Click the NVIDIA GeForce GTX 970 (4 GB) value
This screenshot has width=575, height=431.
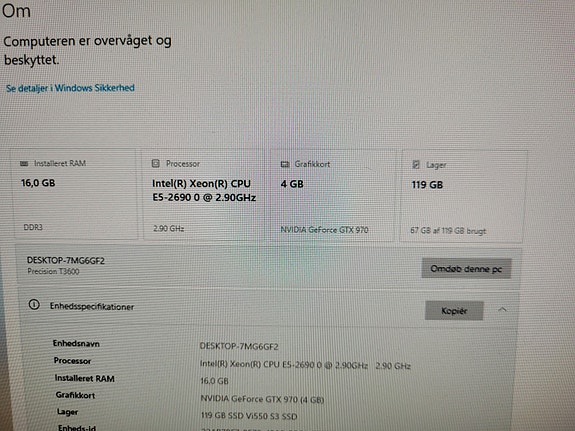[262, 399]
